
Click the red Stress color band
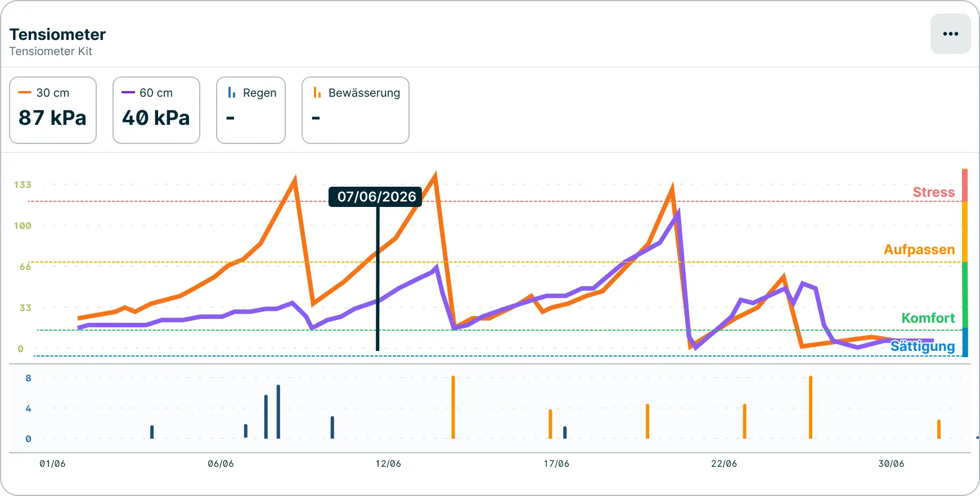[965, 185]
